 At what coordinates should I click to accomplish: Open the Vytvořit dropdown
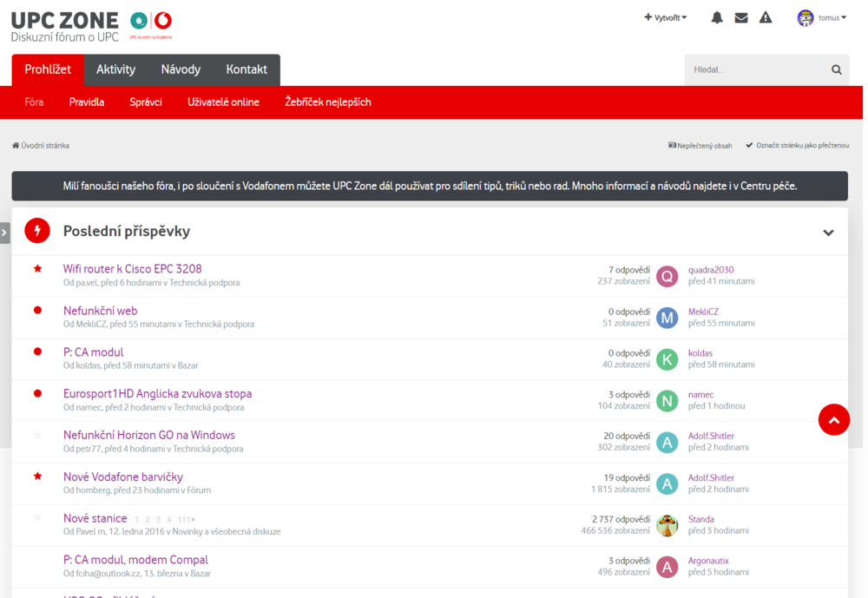pyautogui.click(x=666, y=17)
